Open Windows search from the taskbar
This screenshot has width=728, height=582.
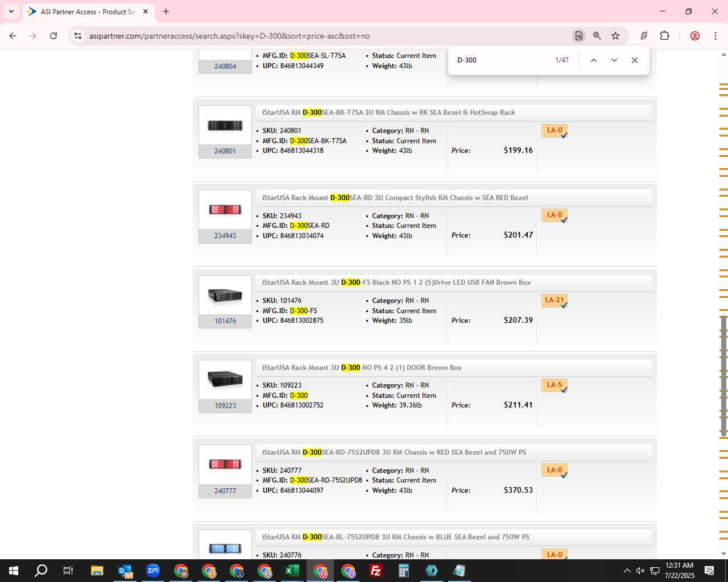pos(41,571)
